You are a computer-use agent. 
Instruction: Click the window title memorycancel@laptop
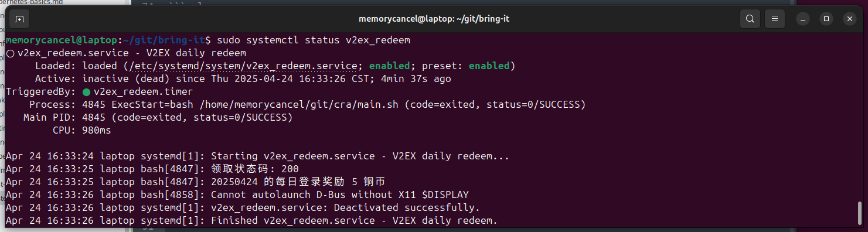pos(434,19)
